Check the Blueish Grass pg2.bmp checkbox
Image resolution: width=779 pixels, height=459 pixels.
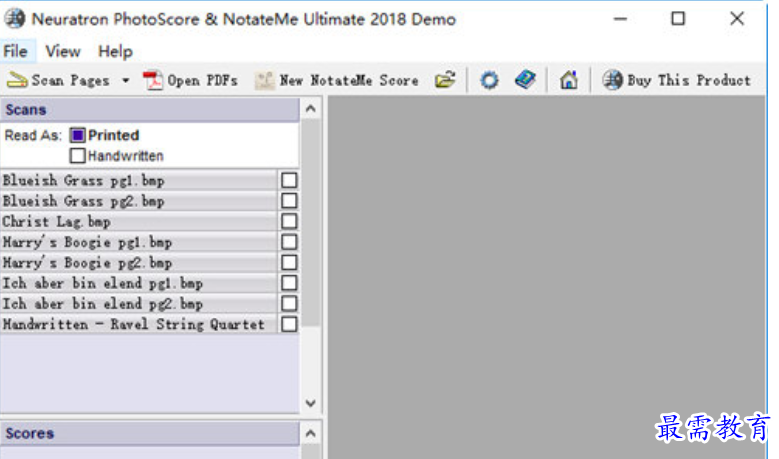pyautogui.click(x=289, y=201)
